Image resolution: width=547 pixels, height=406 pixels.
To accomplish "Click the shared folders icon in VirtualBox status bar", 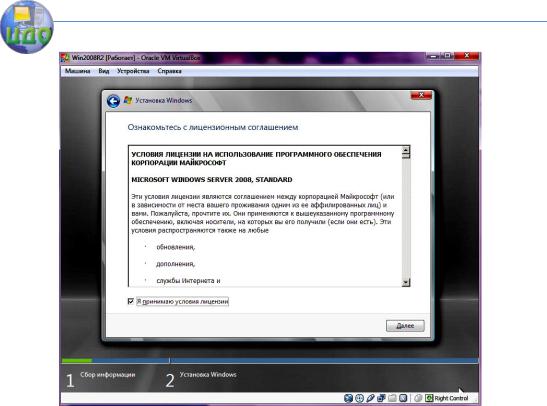I will (392, 398).
